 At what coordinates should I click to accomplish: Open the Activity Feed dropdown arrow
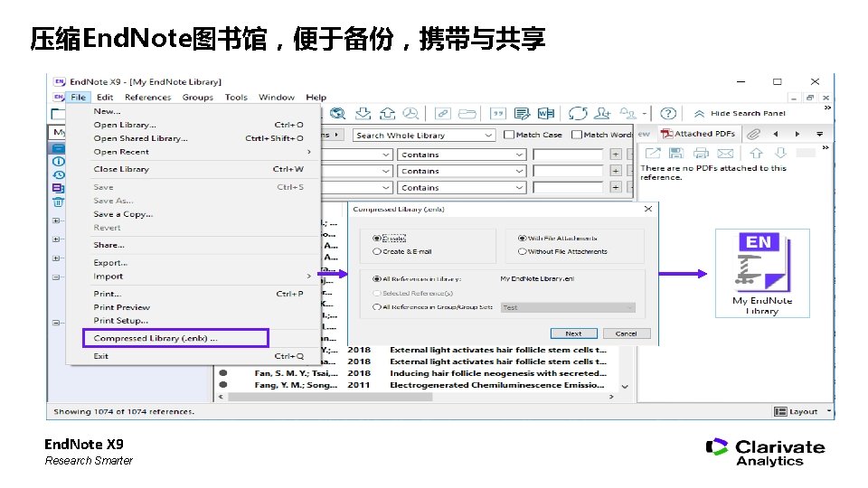[x=645, y=114]
